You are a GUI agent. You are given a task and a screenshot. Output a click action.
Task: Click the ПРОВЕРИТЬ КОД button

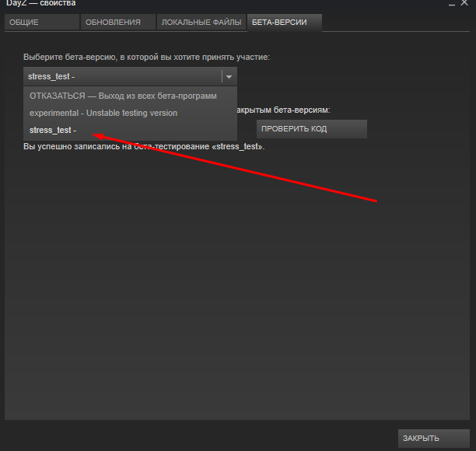click(x=312, y=129)
